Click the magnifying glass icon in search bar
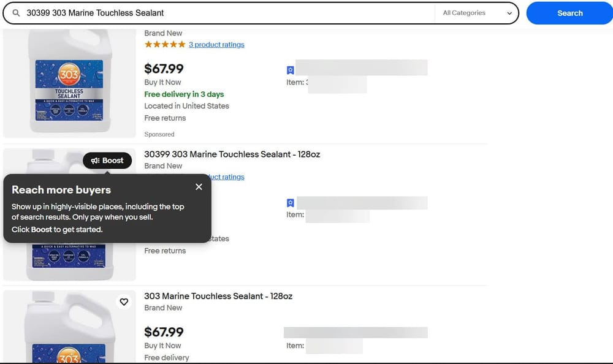This screenshot has height=364, width=613. [x=18, y=12]
